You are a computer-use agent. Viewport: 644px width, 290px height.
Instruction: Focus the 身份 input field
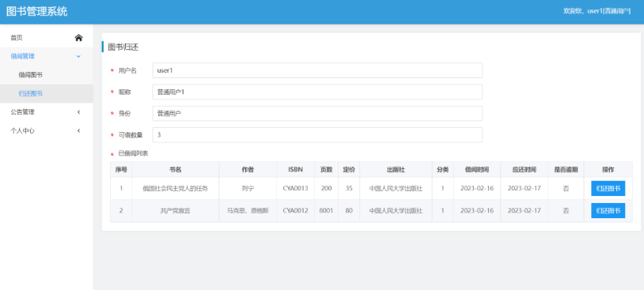(x=317, y=114)
